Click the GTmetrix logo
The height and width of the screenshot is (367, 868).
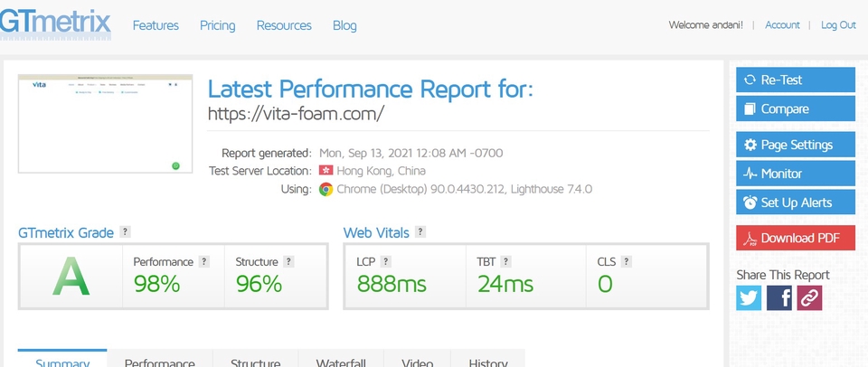[x=55, y=24]
